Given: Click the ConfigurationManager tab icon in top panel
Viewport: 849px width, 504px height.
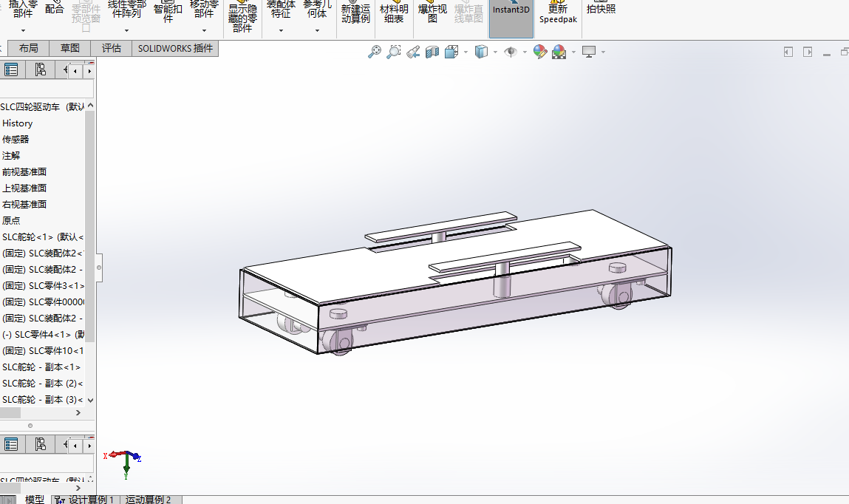Looking at the screenshot, I should 40,69.
